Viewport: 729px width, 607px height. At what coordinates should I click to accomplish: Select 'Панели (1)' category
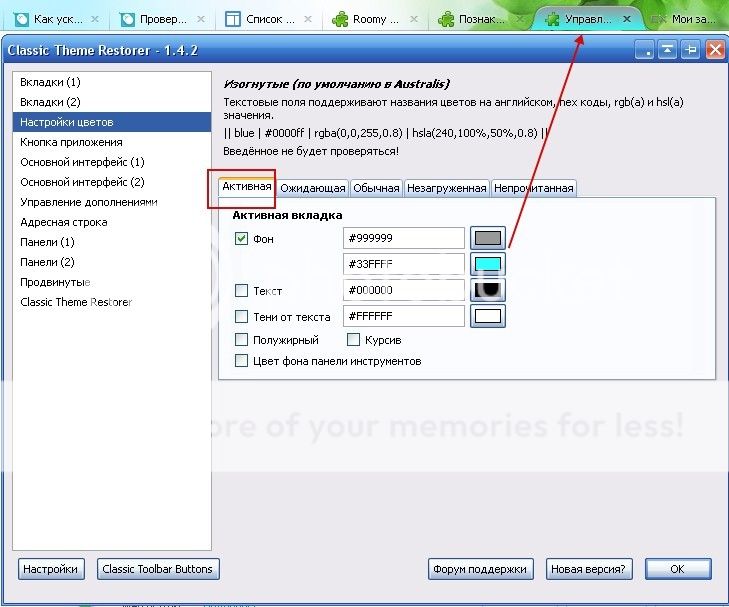click(112, 242)
